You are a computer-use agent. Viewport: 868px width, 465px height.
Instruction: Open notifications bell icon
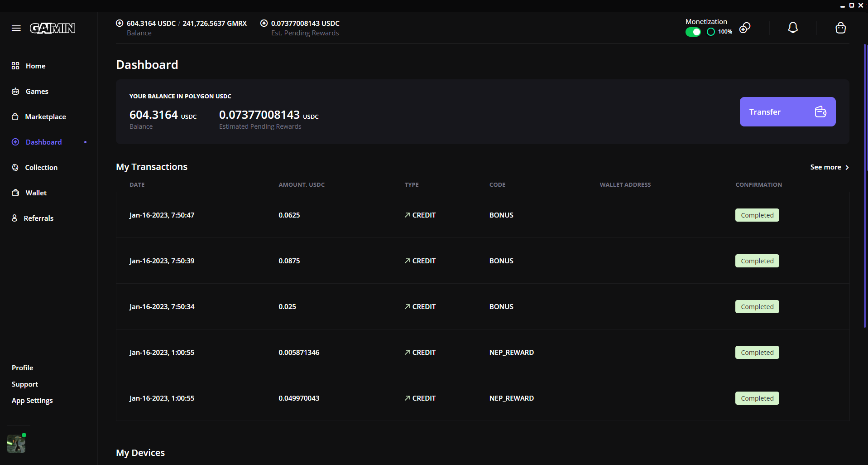(x=793, y=28)
